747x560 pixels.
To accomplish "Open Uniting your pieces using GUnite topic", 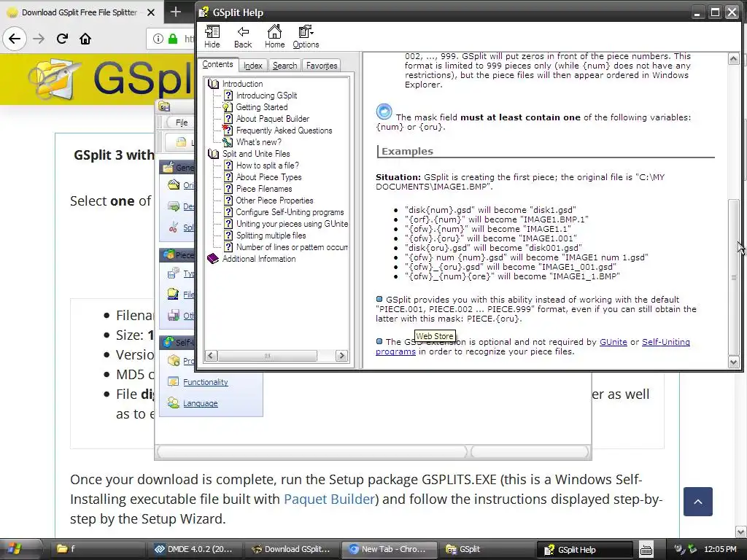I will pyautogui.click(x=292, y=224).
